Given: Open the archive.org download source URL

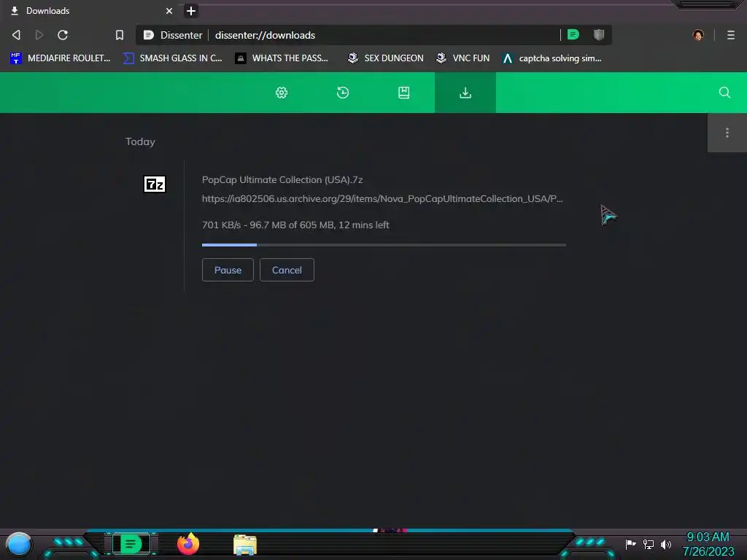Looking at the screenshot, I should click(x=382, y=198).
